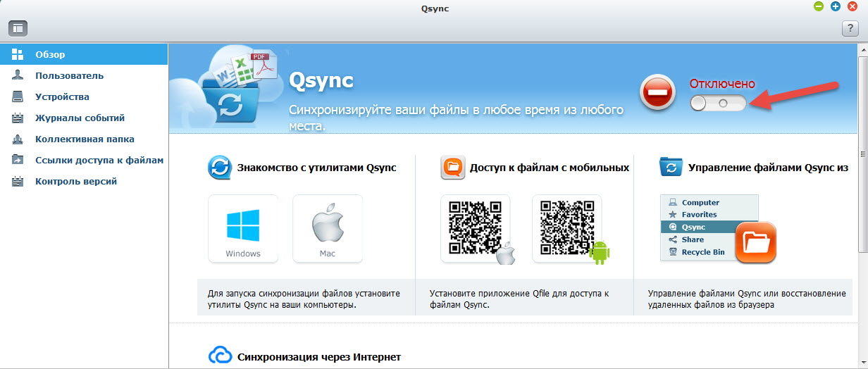Open the Android Qfile QR code

click(x=568, y=229)
